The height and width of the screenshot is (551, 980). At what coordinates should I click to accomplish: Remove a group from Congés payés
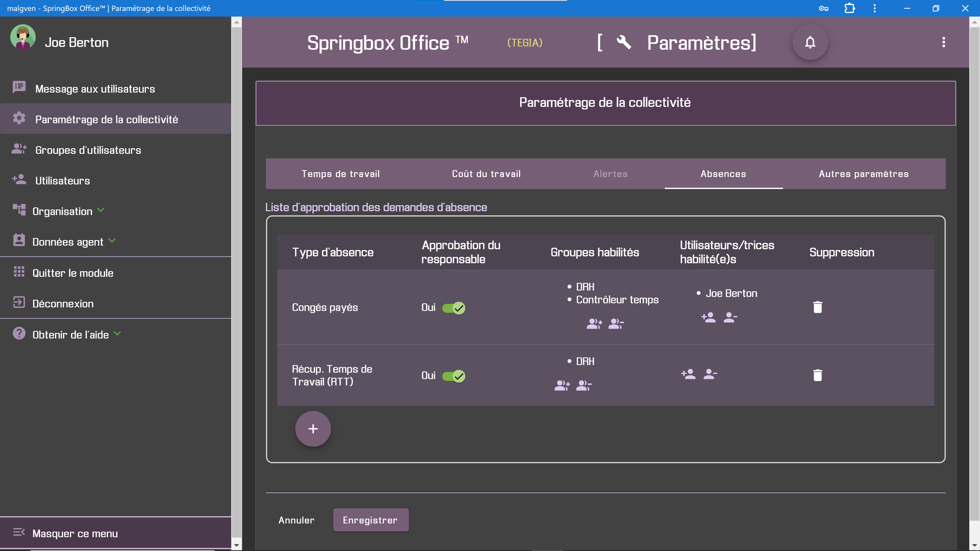click(x=616, y=324)
